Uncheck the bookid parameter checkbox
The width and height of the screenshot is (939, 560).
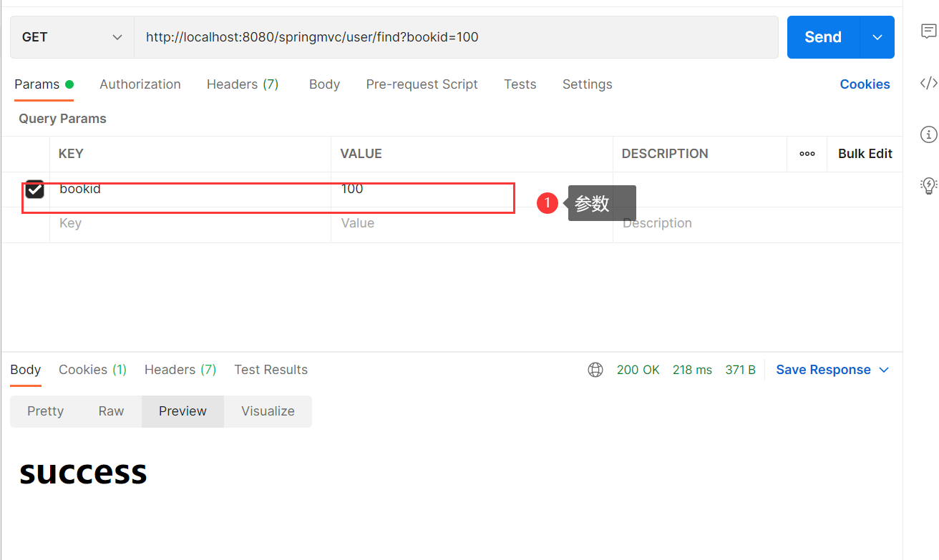(x=34, y=190)
